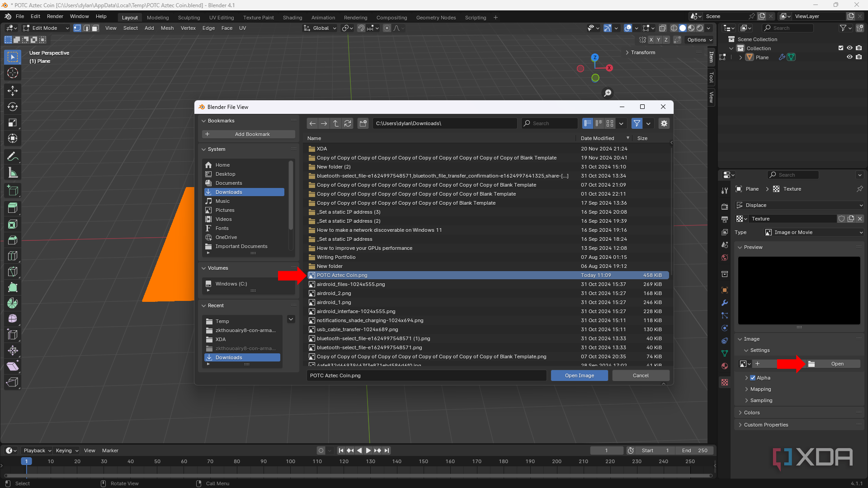Select the Measure tool
Viewport: 868px width, 488px height.
click(x=12, y=172)
